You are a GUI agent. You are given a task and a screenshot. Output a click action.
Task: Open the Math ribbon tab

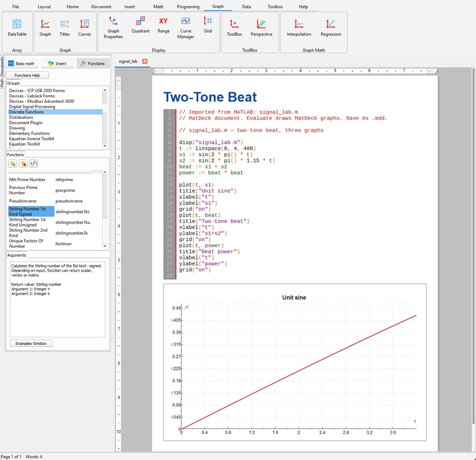pyautogui.click(x=158, y=7)
